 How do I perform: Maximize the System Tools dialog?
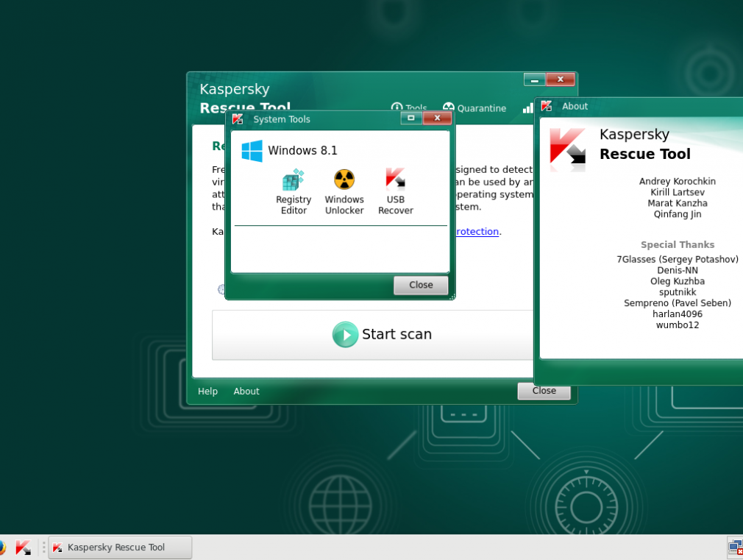pos(410,118)
